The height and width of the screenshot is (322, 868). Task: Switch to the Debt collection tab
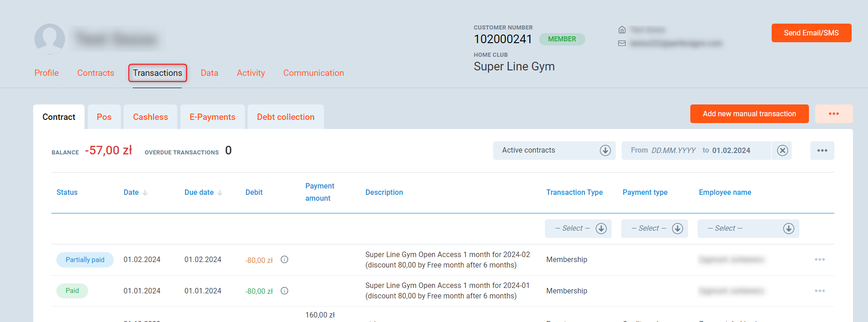285,117
